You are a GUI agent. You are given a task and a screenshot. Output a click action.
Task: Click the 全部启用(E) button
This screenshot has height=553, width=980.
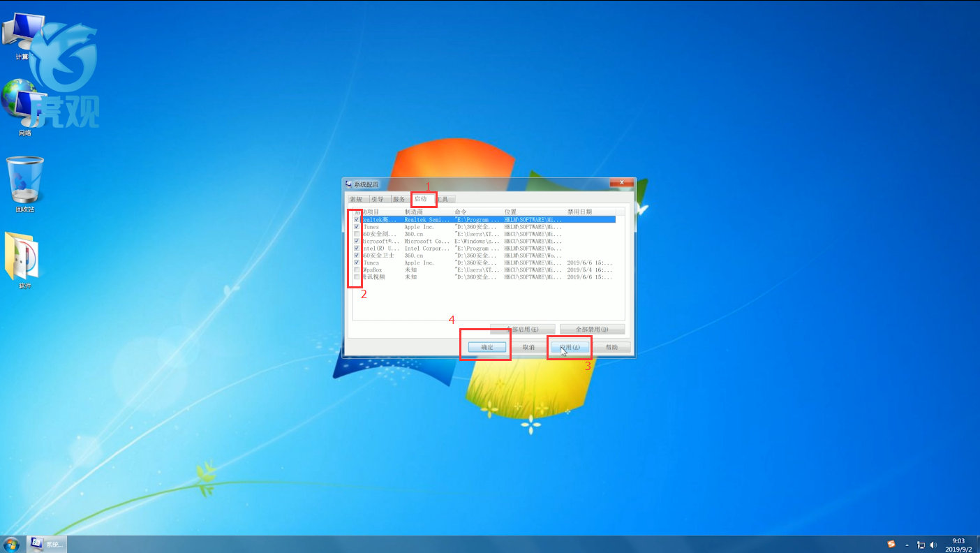click(x=523, y=329)
